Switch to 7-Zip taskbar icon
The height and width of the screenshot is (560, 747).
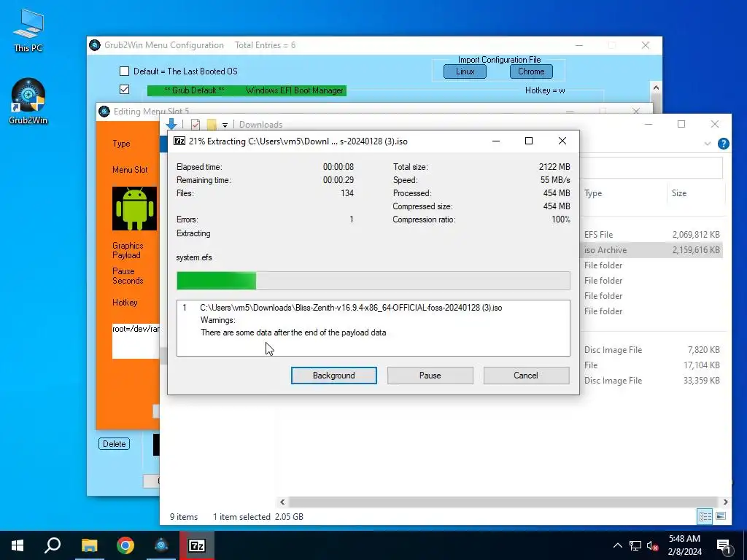(x=197, y=545)
